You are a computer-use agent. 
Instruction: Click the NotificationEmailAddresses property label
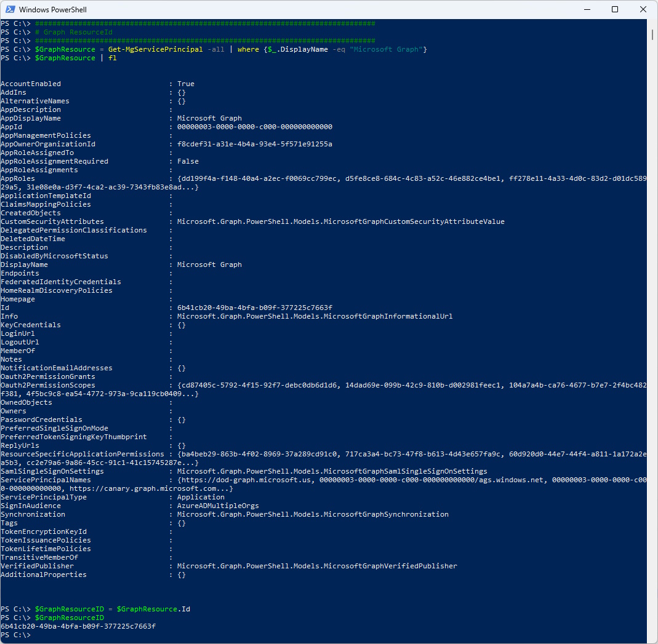point(57,368)
